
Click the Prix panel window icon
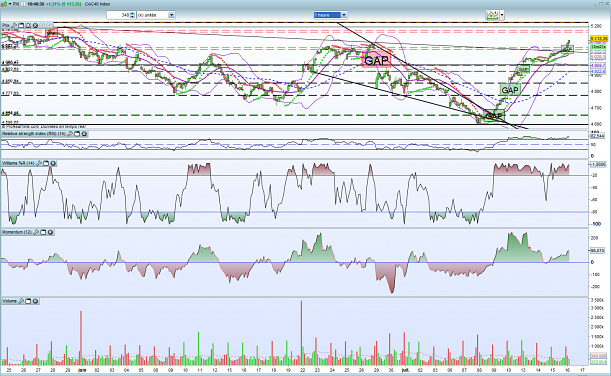[x=21, y=25]
